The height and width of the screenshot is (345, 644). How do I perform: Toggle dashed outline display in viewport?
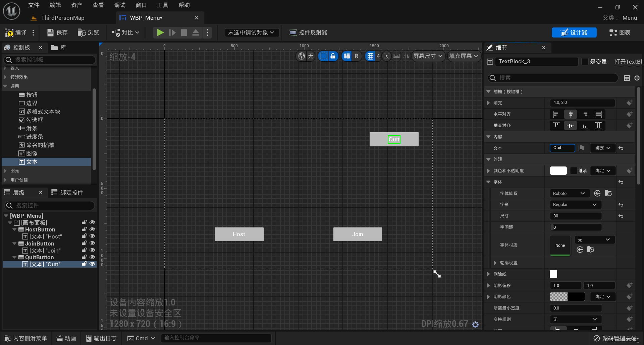point(323,56)
